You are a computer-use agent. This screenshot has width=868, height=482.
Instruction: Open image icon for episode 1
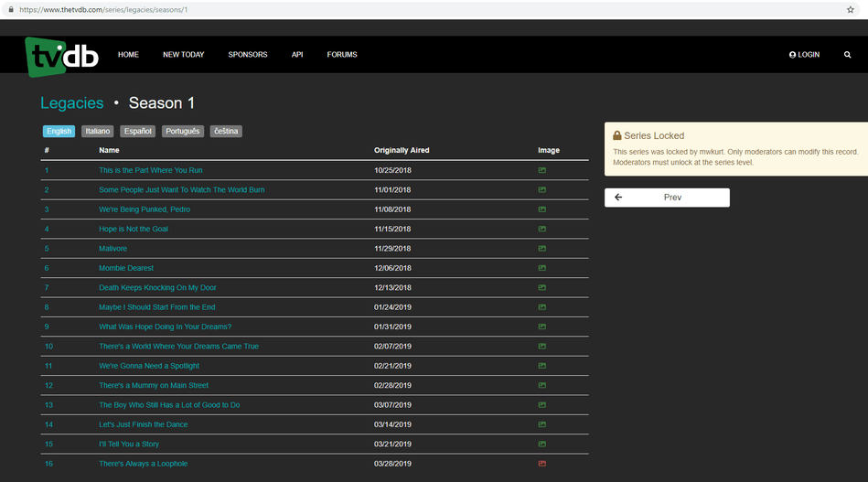[x=542, y=170]
